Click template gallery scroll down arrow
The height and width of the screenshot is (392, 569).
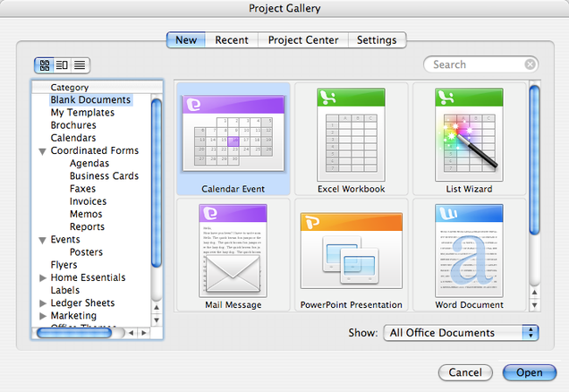(534, 305)
